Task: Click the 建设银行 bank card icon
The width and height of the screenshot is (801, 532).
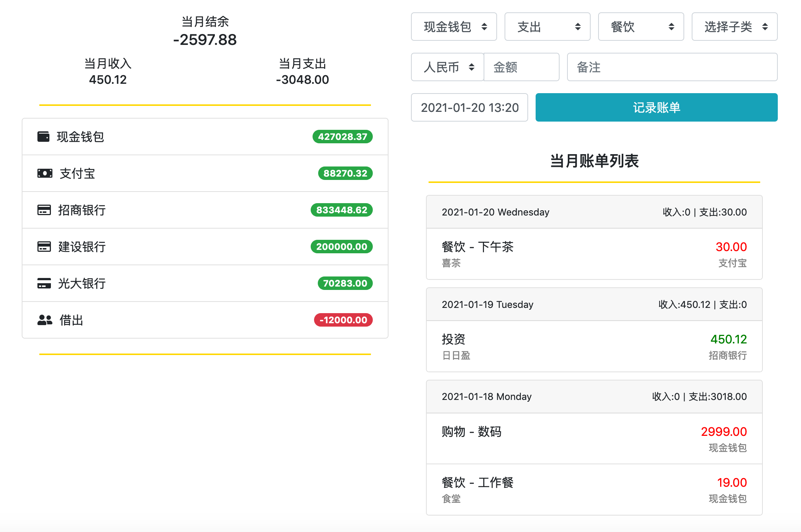Action: point(44,247)
